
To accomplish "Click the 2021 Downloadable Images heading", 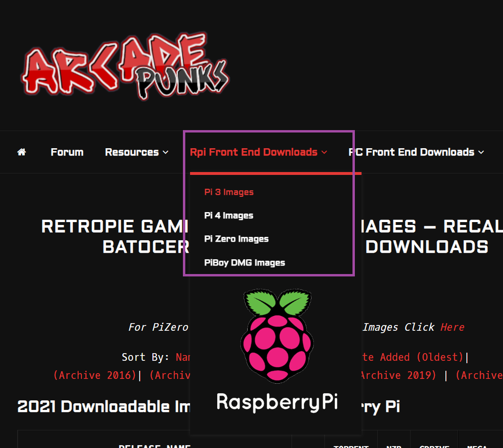I will (104, 406).
